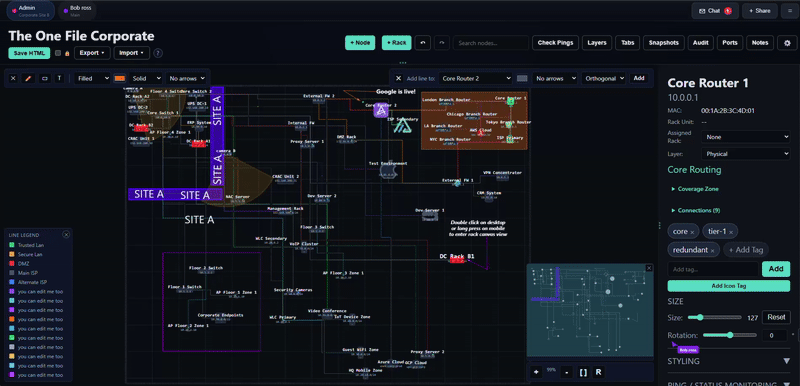The height and width of the screenshot is (386, 800).
Task: Open the Audit panel
Action: coord(701,43)
